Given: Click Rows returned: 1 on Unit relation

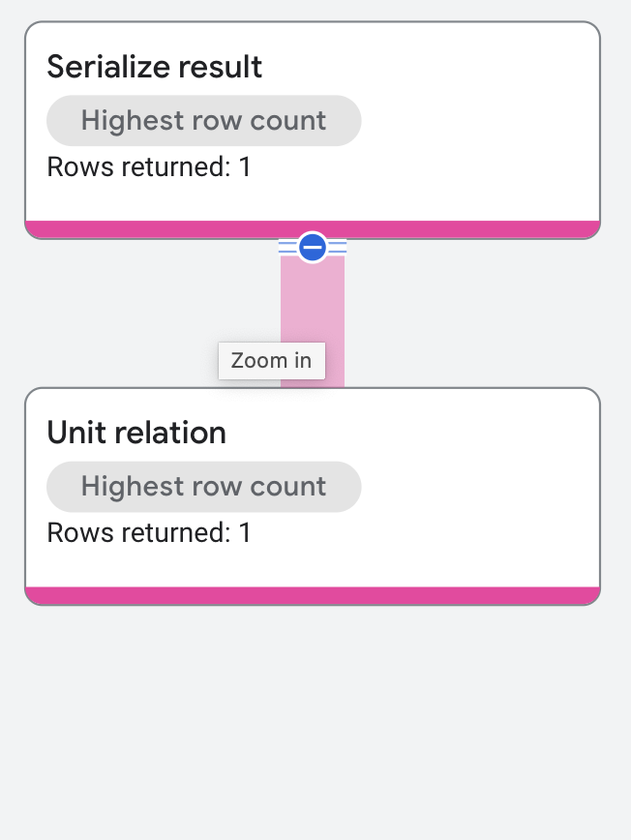Looking at the screenshot, I should 150,532.
